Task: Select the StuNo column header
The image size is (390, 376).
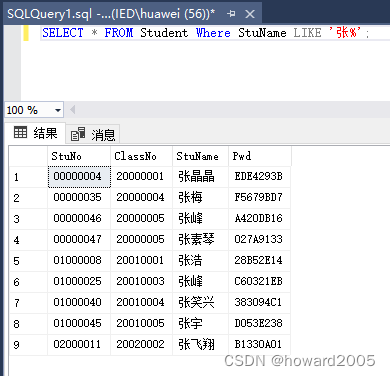Action: pos(79,156)
